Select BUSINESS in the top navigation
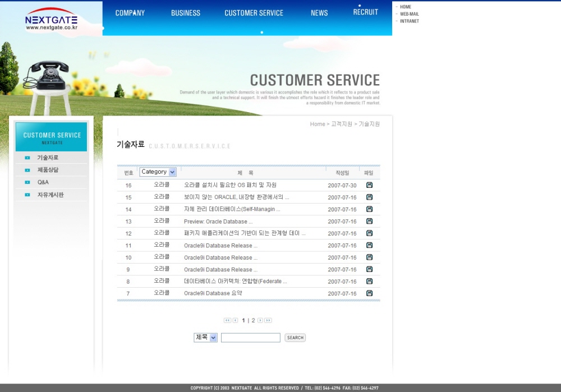The image size is (561, 392). pyautogui.click(x=186, y=13)
